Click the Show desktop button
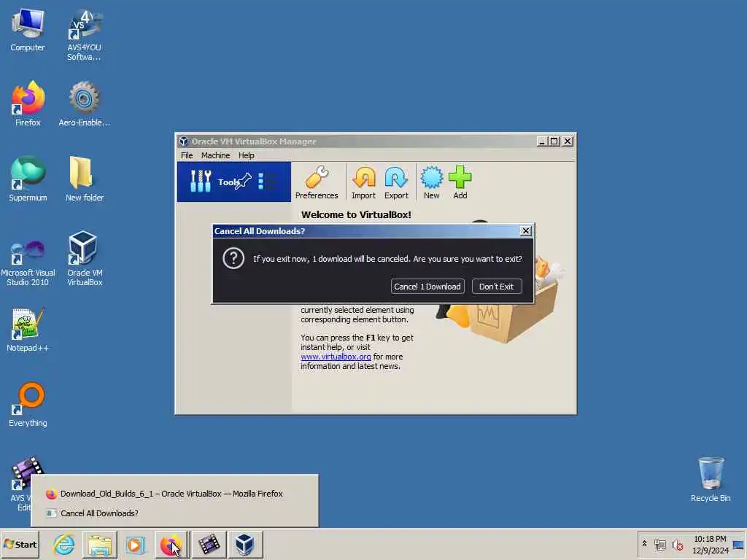 738,544
